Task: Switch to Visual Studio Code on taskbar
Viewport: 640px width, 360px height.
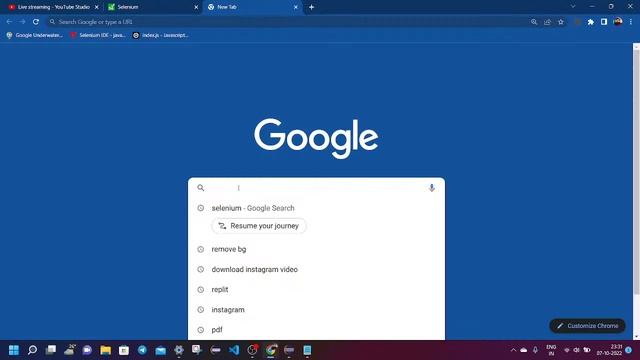Action: pyautogui.click(x=234, y=350)
